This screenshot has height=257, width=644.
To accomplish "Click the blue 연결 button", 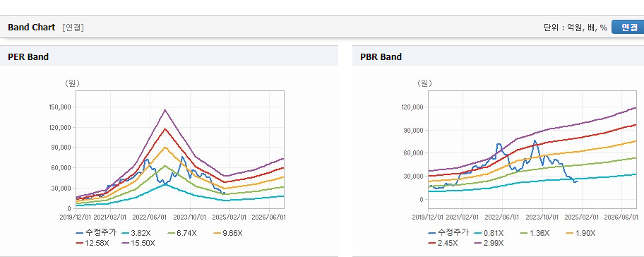I will click(628, 27).
